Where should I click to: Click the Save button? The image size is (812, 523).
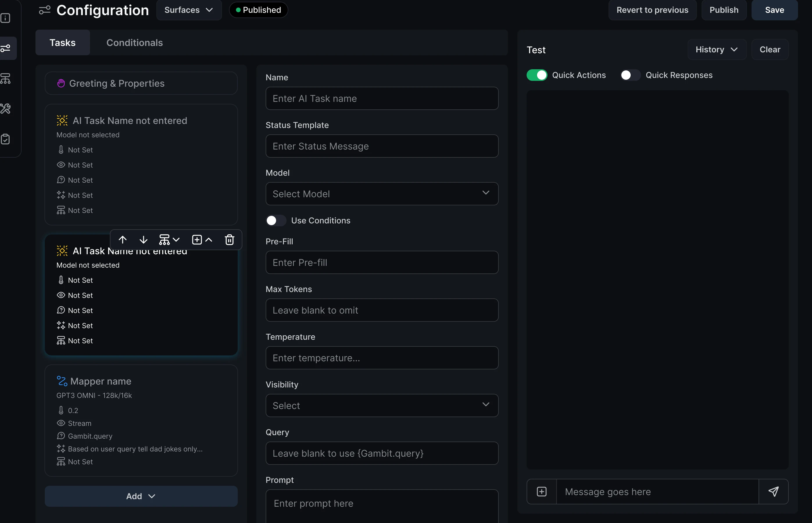pos(774,10)
